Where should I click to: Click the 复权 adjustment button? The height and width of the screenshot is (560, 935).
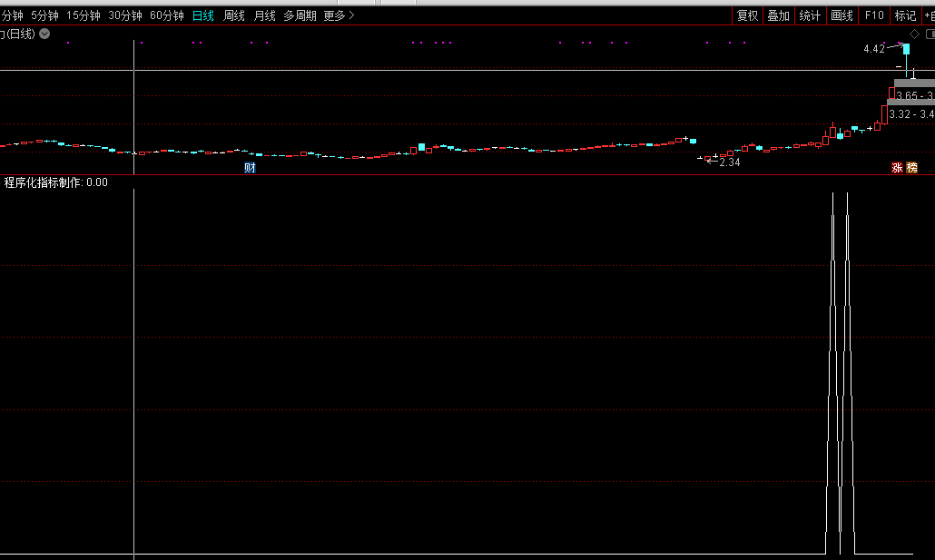click(747, 15)
